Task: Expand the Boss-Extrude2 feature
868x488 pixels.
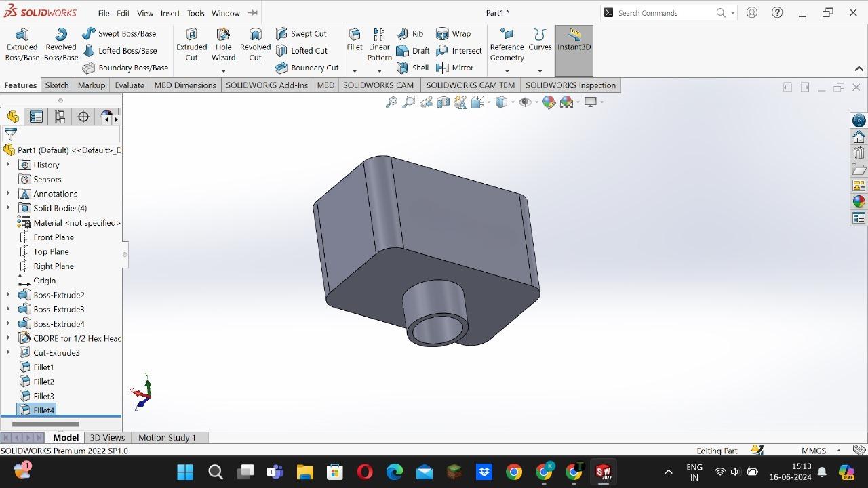Action: click(8, 295)
